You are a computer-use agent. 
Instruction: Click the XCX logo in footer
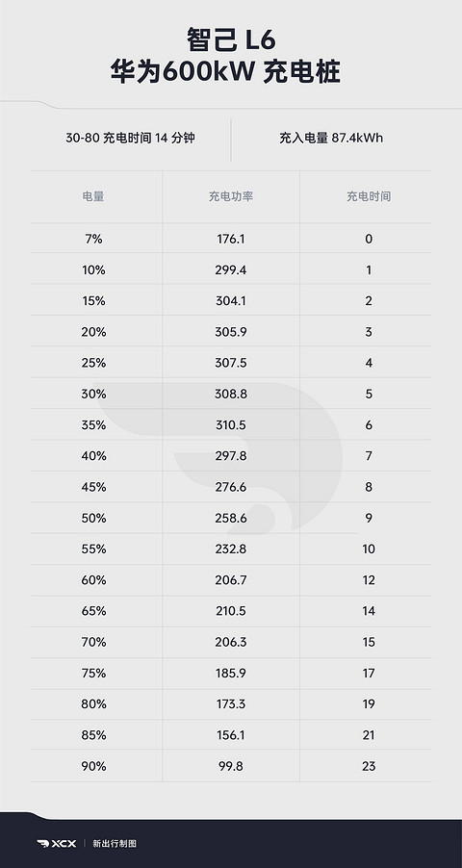point(57,844)
